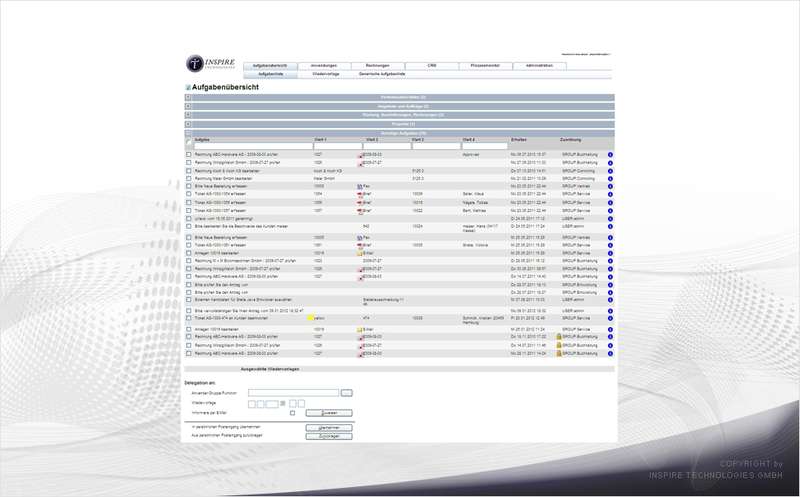Open the Anwendungen tab

(x=324, y=66)
